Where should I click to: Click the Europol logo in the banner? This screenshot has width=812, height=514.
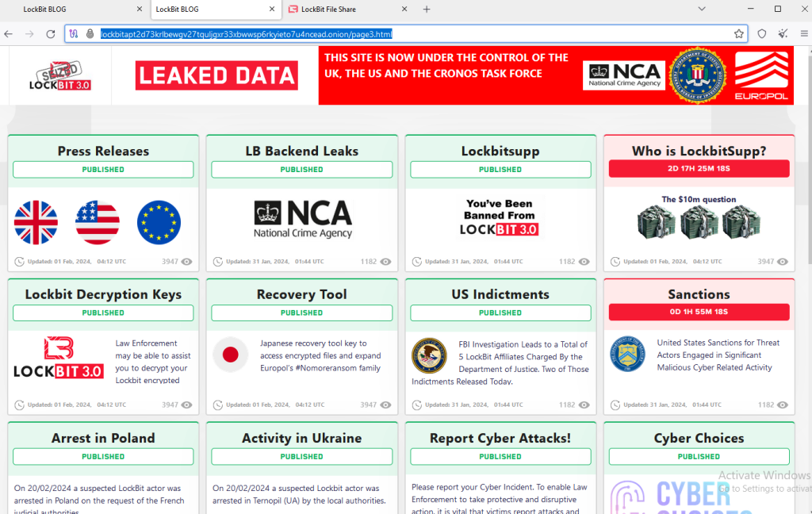(762, 75)
